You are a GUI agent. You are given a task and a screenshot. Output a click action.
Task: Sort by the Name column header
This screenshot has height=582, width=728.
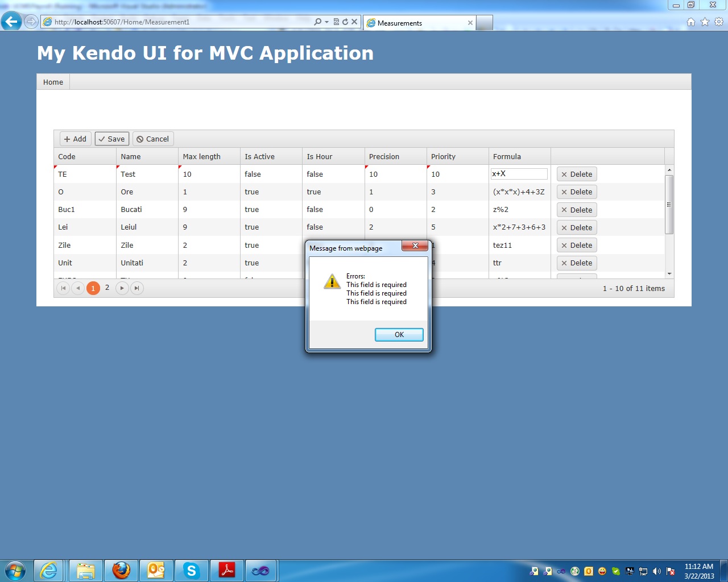coord(147,156)
